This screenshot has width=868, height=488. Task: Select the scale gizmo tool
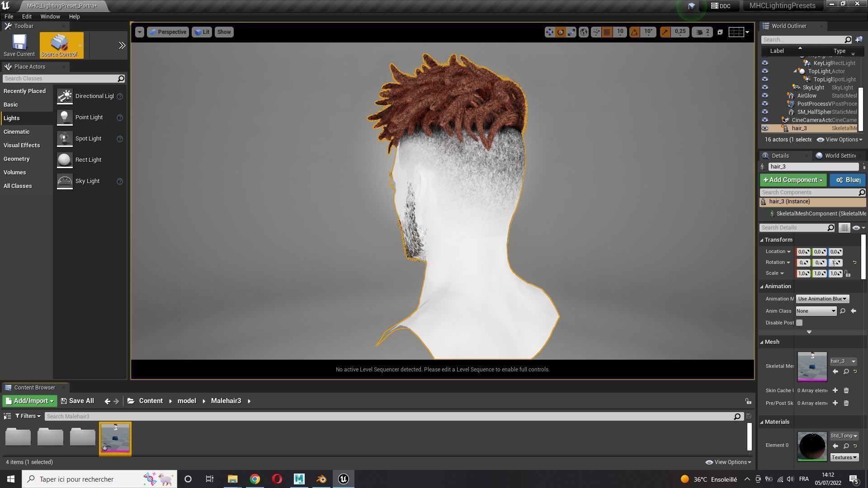coord(572,32)
